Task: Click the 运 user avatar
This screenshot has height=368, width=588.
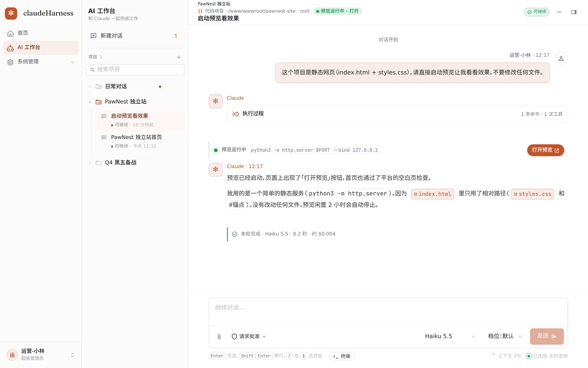Action: pyautogui.click(x=12, y=355)
